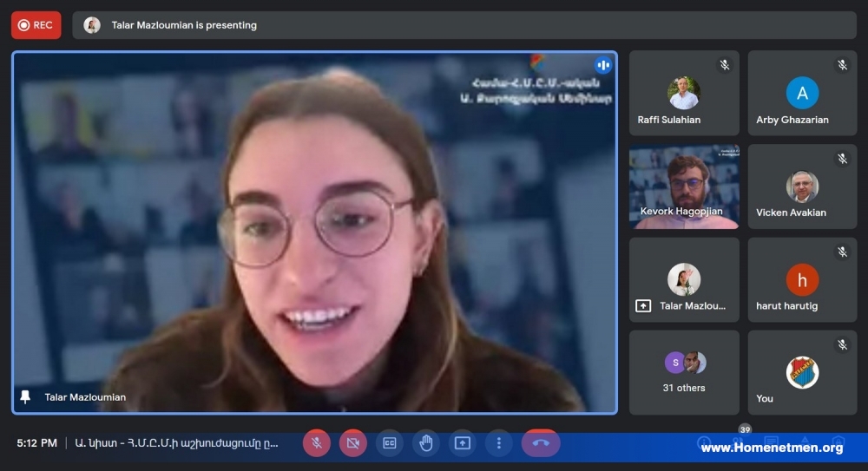
Task: Select the Raffi Sulahian participant tile
Action: pyautogui.click(x=684, y=93)
